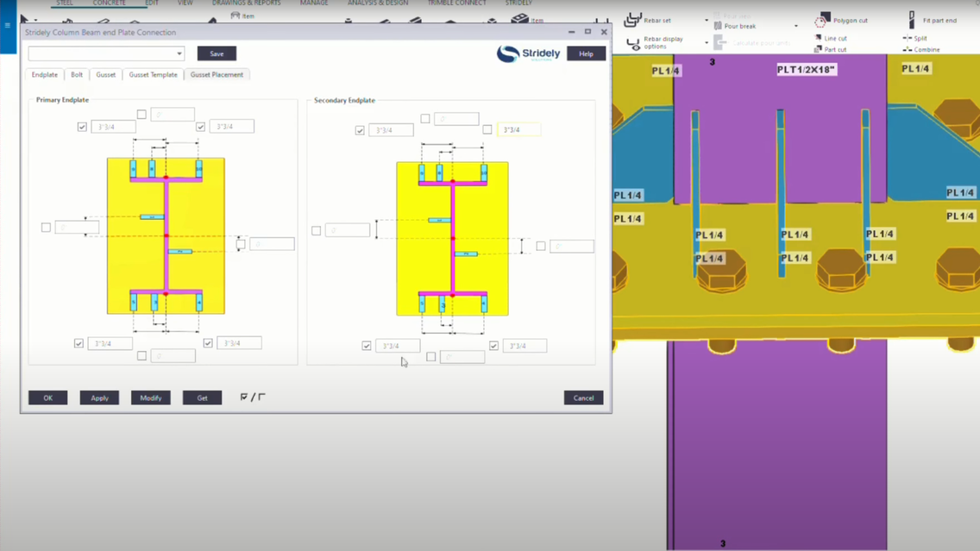Open Rebar display options

663,42
